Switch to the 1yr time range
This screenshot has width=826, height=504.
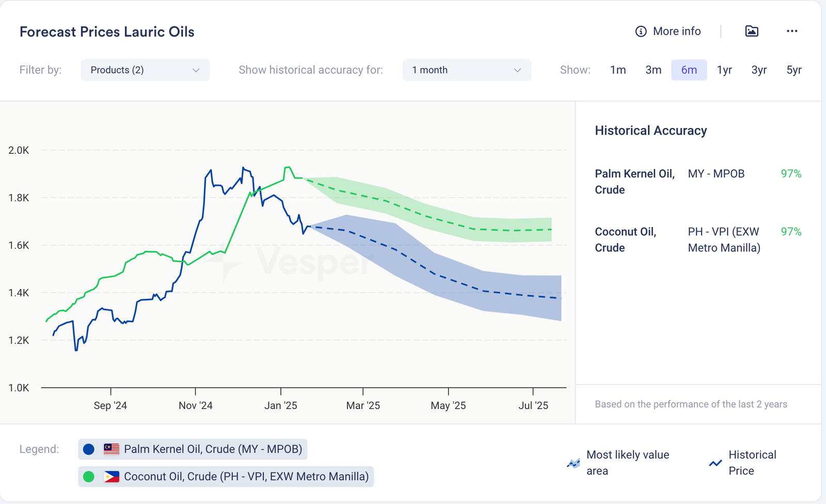(724, 70)
